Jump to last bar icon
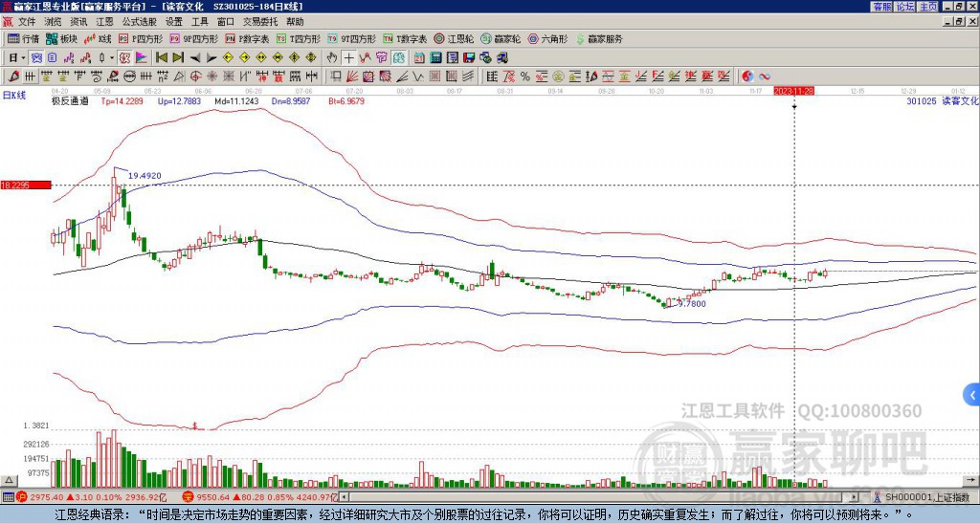The width and height of the screenshot is (980, 524). (177, 57)
